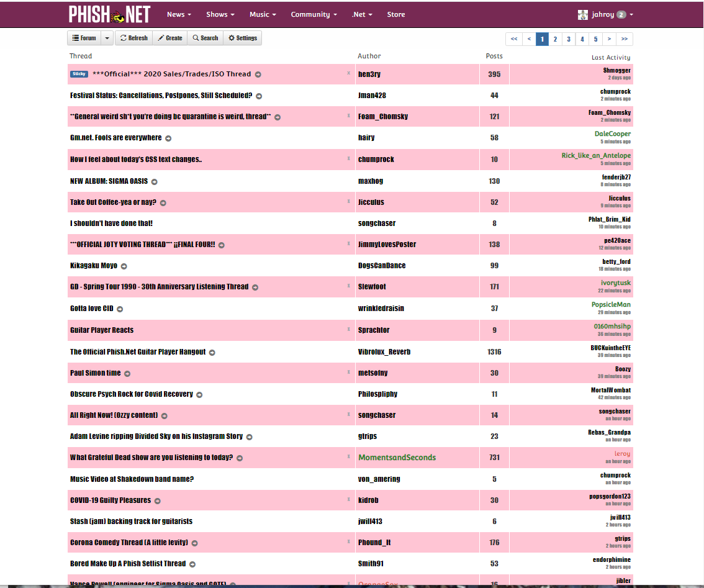
Task: Expand the Shows navigation menu
Action: click(x=220, y=14)
